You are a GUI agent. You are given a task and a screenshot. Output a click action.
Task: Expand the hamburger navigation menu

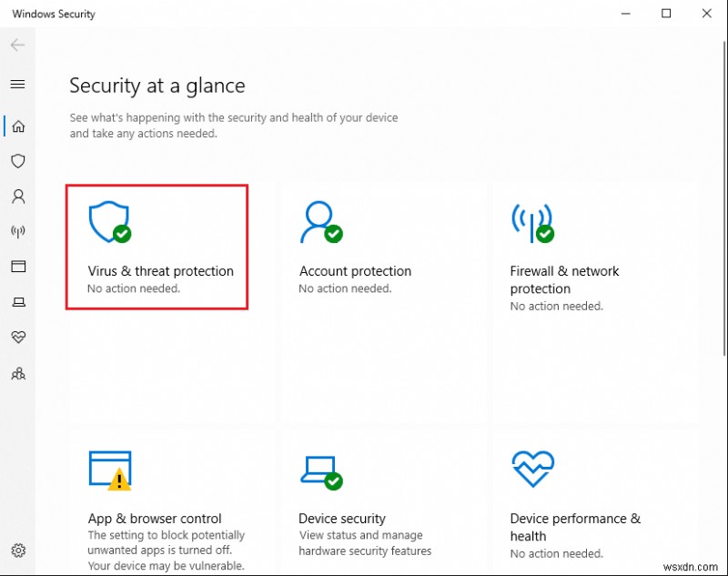[x=17, y=84]
